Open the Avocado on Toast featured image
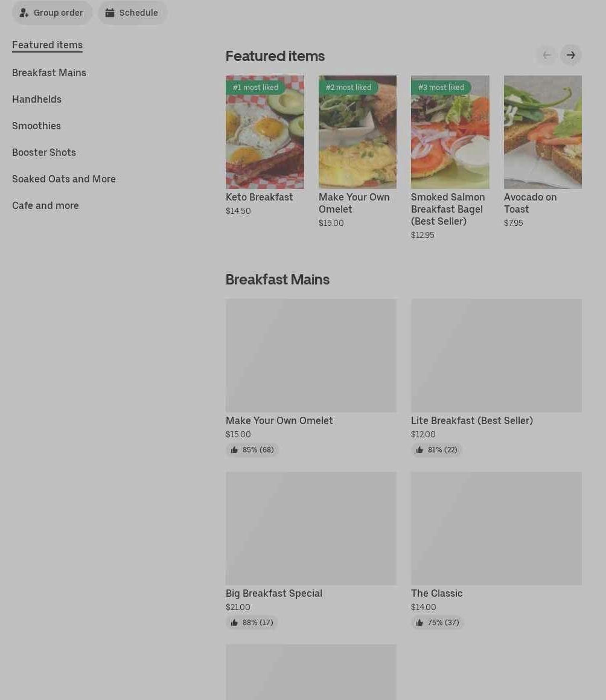 [543, 132]
